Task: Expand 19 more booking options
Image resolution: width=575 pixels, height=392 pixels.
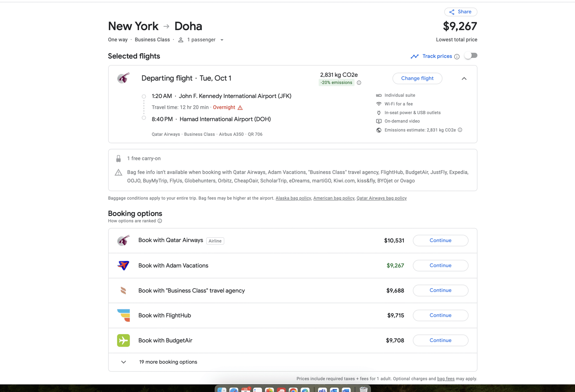Action: (x=124, y=362)
